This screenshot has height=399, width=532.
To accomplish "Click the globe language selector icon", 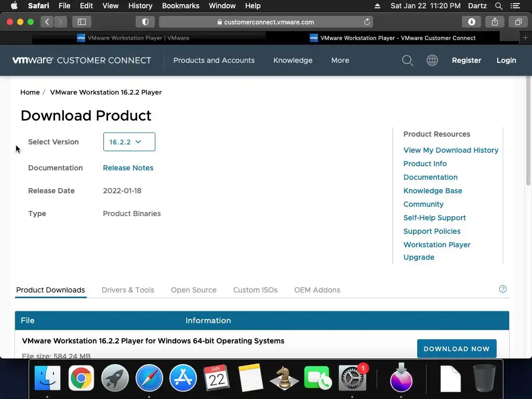I will click(432, 60).
